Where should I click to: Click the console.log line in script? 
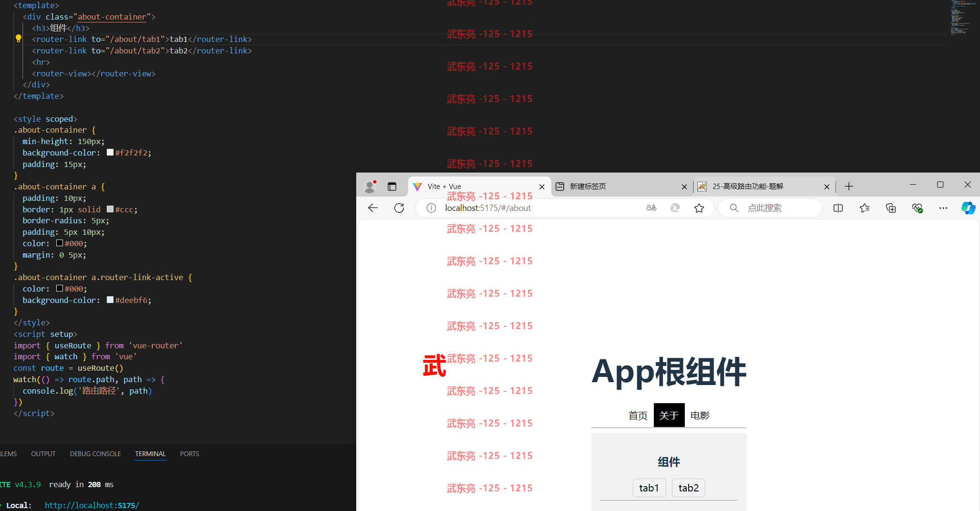pyautogui.click(x=87, y=391)
